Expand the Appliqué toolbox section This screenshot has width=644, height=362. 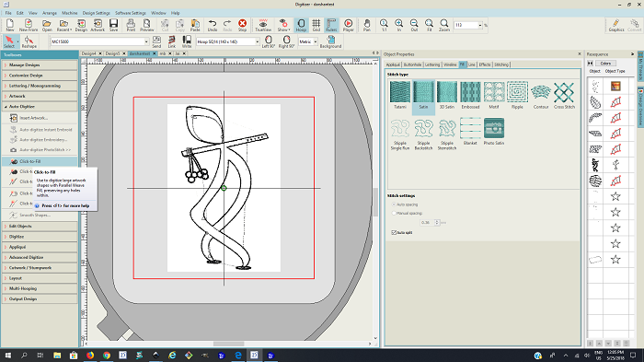tap(40, 247)
